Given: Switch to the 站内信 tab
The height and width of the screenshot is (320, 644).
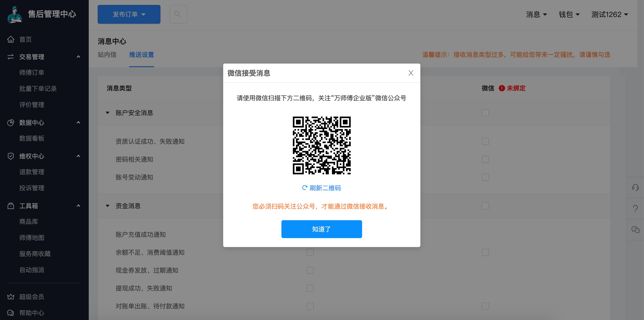Looking at the screenshot, I should 107,55.
